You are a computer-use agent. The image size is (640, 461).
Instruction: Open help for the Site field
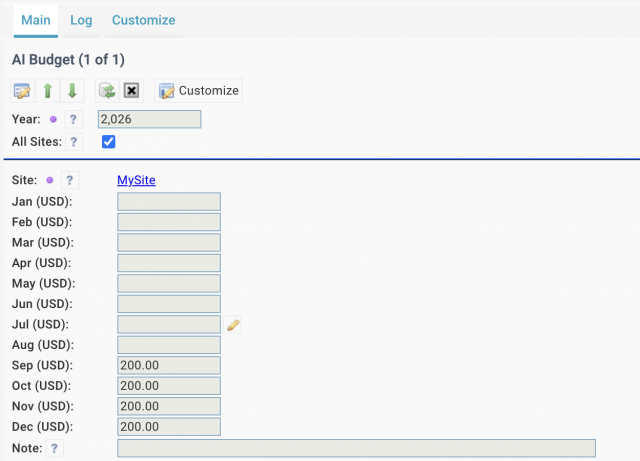(x=69, y=180)
